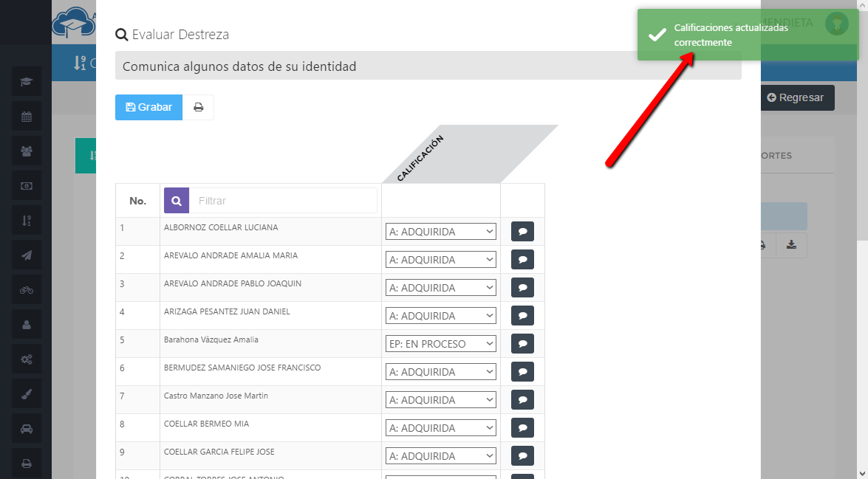Click name COELLAR GARCIA FELIPE JOSE

point(219,452)
